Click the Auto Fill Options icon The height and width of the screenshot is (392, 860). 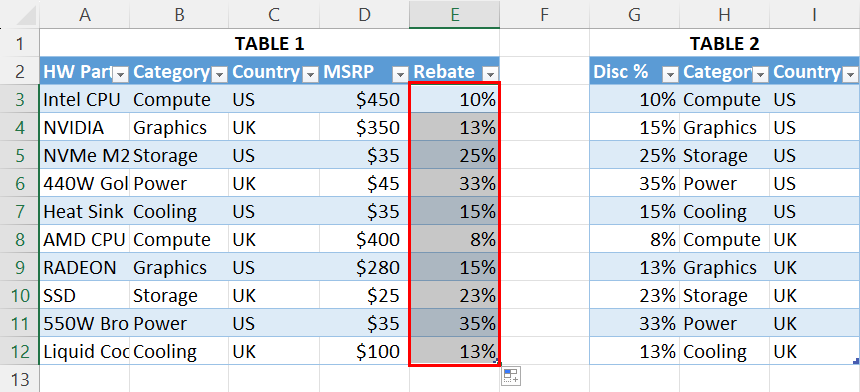(511, 377)
